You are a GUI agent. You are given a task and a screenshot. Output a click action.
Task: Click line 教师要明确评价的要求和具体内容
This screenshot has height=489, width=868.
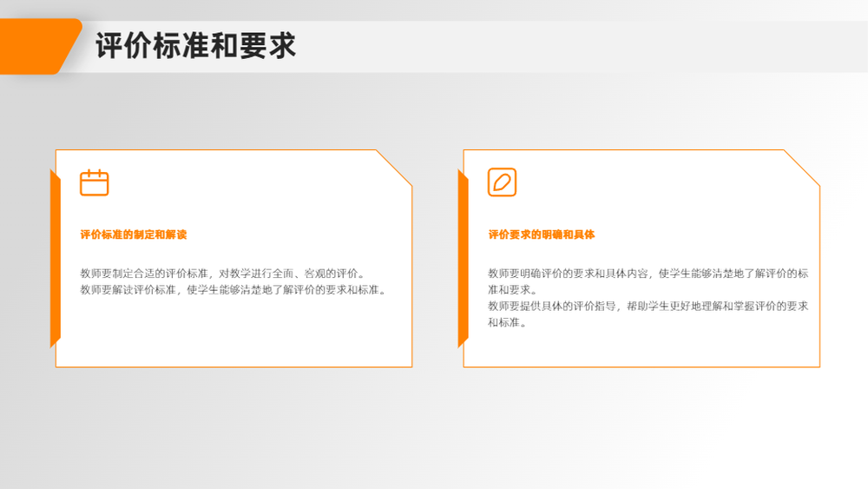point(648,281)
